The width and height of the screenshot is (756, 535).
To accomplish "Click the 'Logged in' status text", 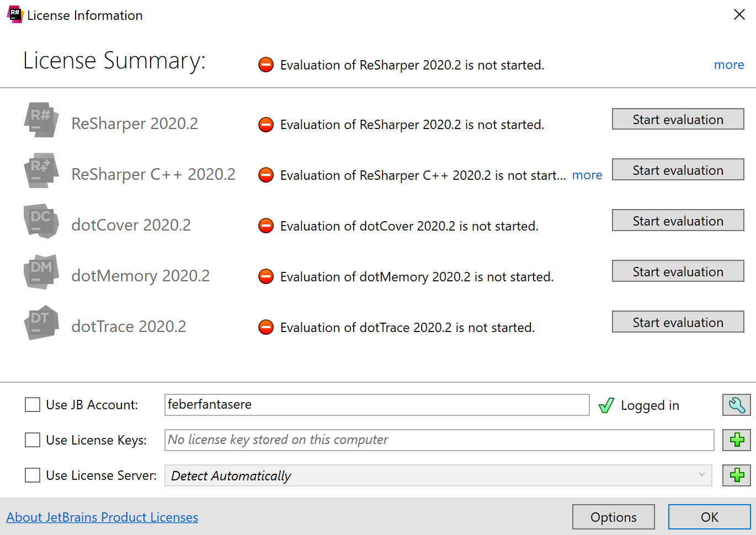I will (650, 405).
